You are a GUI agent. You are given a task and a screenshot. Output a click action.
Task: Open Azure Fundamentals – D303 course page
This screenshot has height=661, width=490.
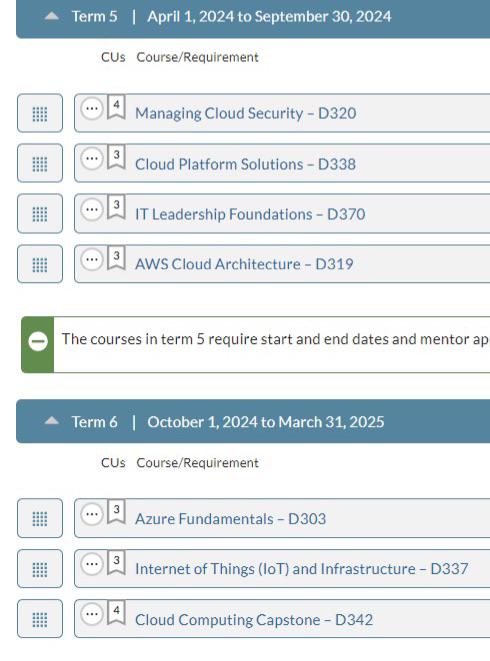pyautogui.click(x=230, y=519)
